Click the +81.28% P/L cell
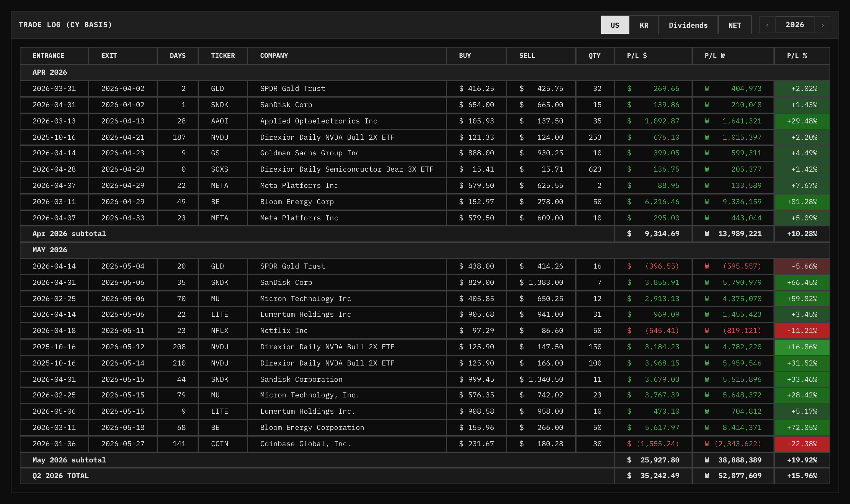Viewport: 850px width, 504px height. [802, 202]
